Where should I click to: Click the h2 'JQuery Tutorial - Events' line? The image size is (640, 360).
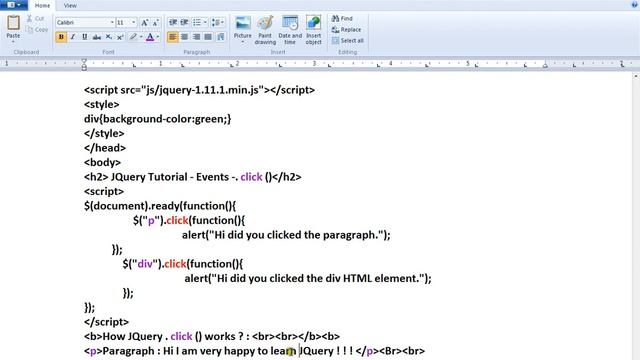pos(193,177)
